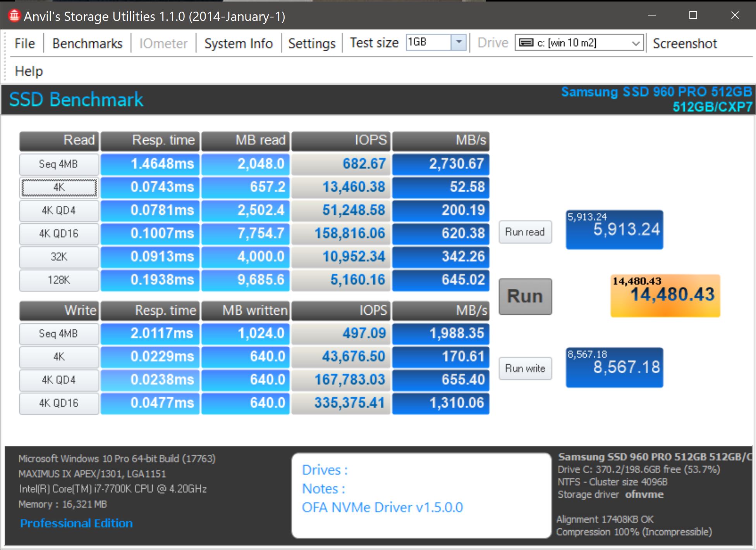Open the Benchmarks menu
This screenshot has width=756, height=550.
coord(87,43)
